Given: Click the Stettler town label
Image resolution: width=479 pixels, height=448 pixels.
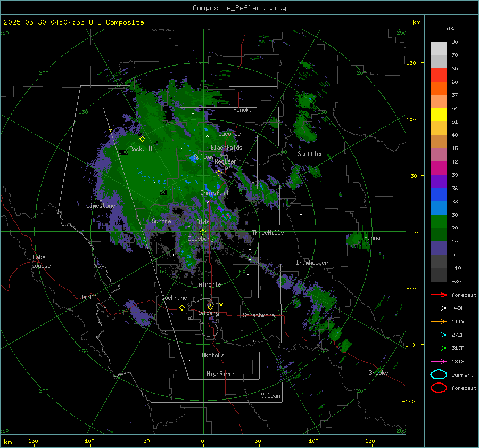Looking at the screenshot, I should click(310, 154).
